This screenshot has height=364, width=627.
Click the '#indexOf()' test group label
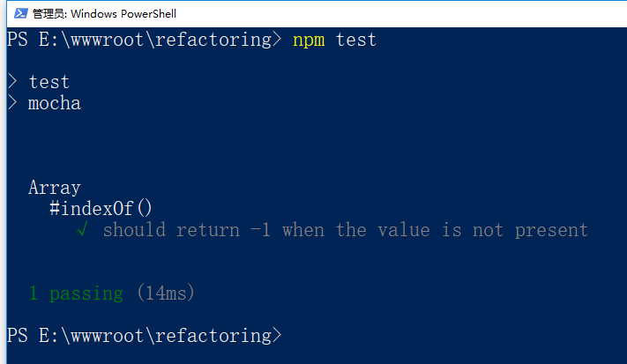(x=101, y=209)
